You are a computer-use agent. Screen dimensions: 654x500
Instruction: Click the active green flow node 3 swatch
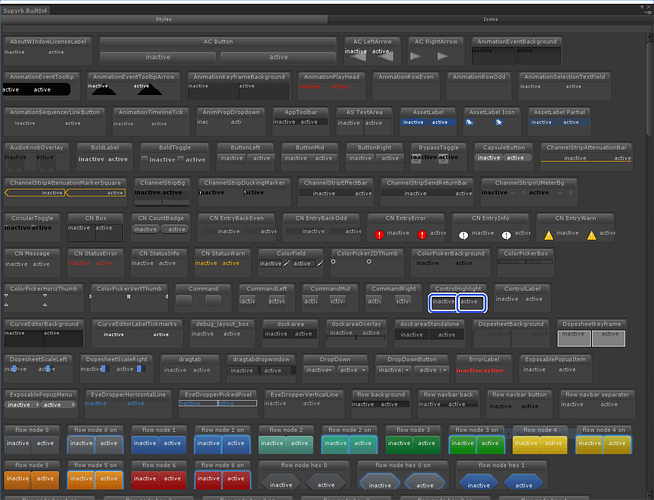(426, 445)
